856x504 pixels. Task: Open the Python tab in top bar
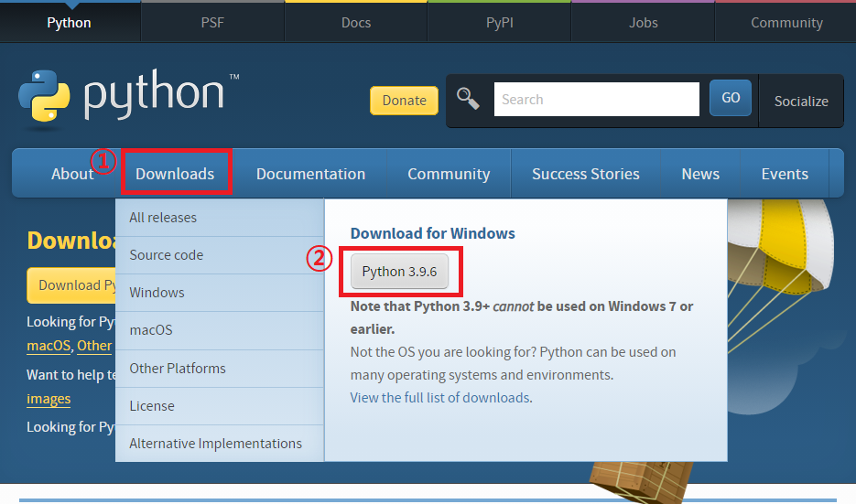(x=70, y=22)
